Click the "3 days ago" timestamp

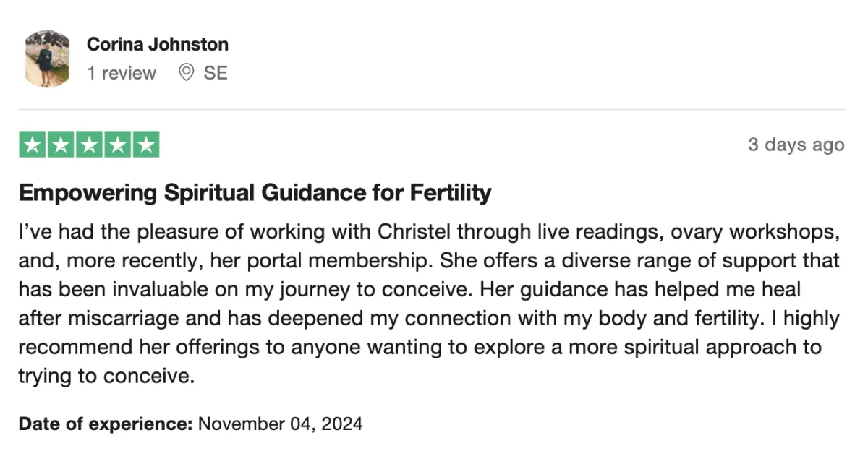point(796,145)
